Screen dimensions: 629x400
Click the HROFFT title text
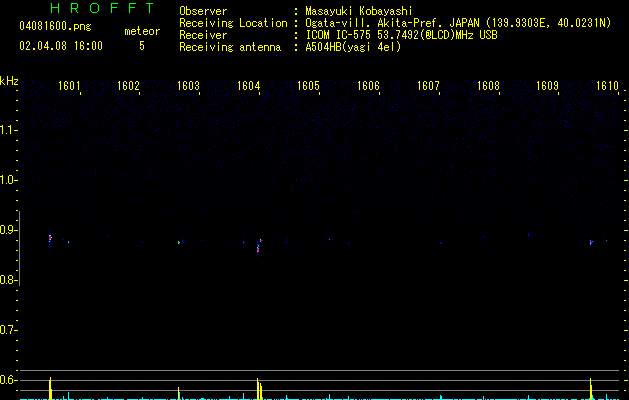tap(103, 8)
